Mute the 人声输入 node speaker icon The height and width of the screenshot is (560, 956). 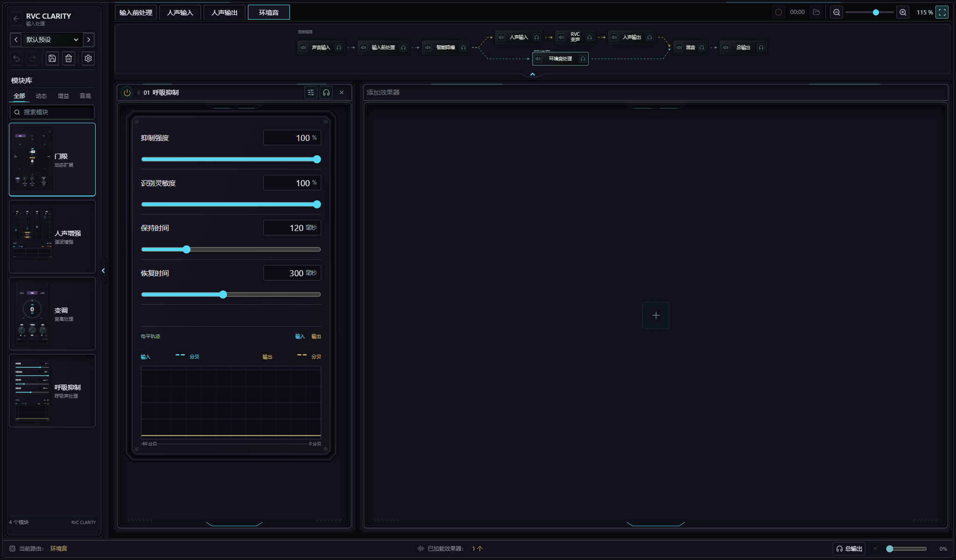[x=501, y=37]
